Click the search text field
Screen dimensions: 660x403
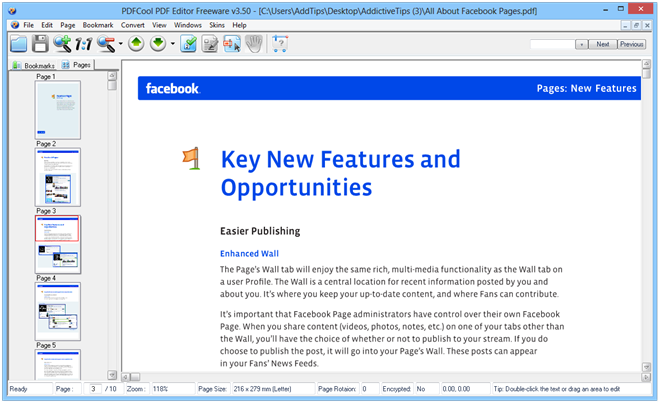(553, 44)
